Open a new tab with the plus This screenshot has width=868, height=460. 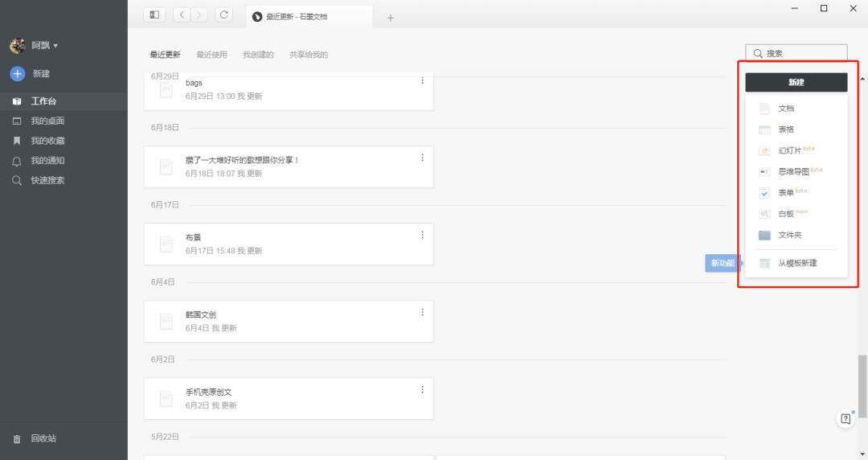(391, 18)
